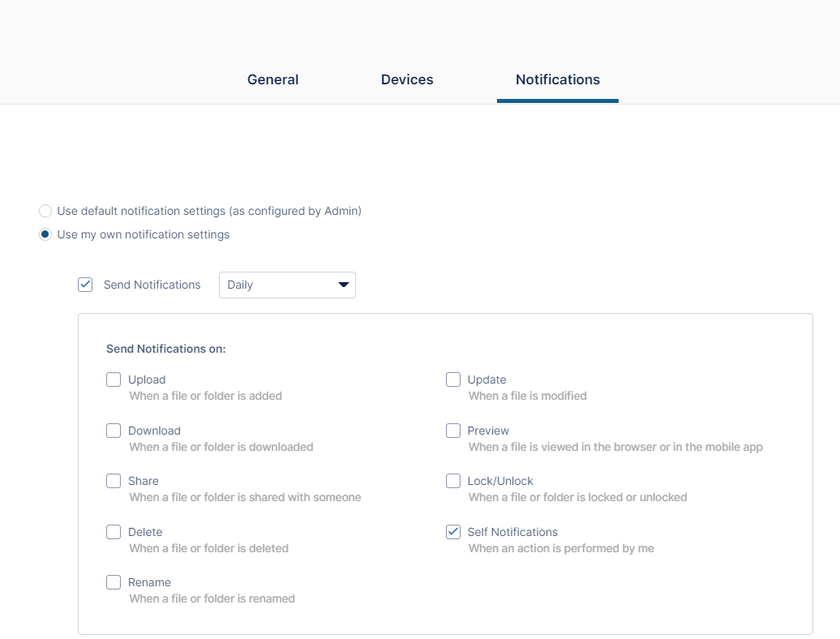The width and height of the screenshot is (840, 639).
Task: Click the Send Notifications label text
Action: click(152, 285)
